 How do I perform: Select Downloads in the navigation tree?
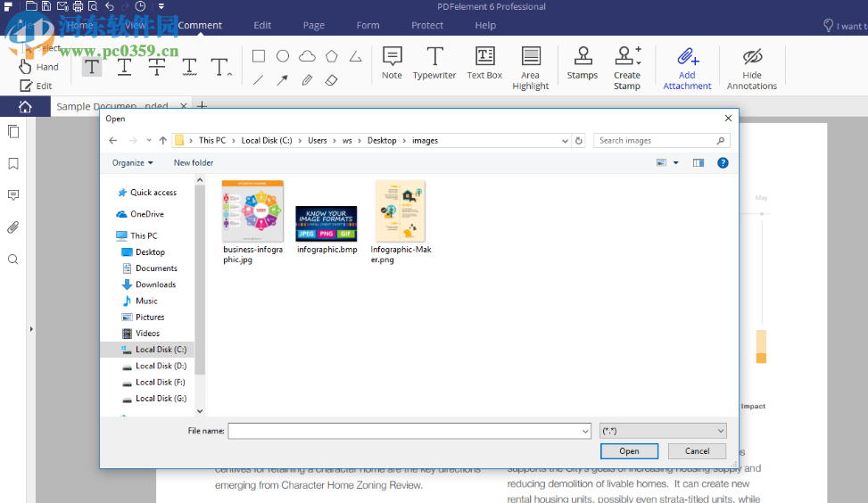(x=155, y=284)
